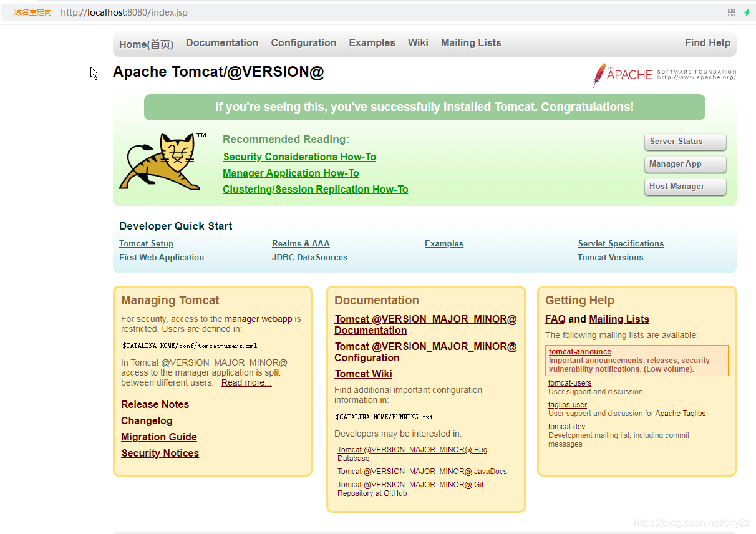The width and height of the screenshot is (756, 534).
Task: Follow the manager webapp link
Action: (258, 319)
